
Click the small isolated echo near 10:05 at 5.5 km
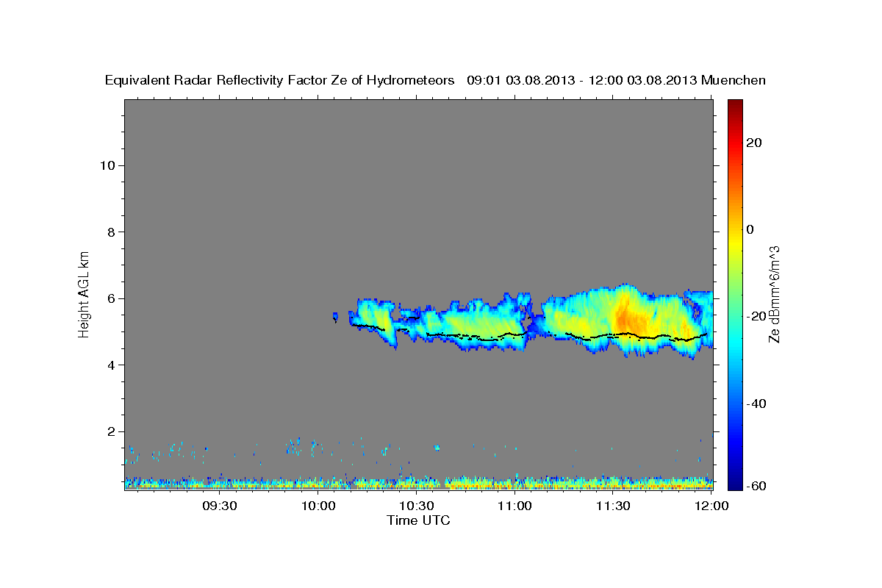(335, 318)
